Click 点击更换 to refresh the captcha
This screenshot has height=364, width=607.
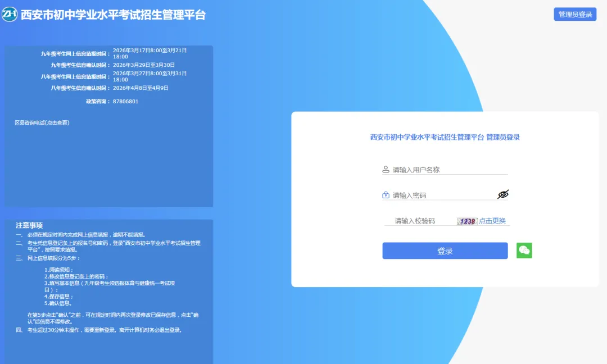pyautogui.click(x=493, y=220)
